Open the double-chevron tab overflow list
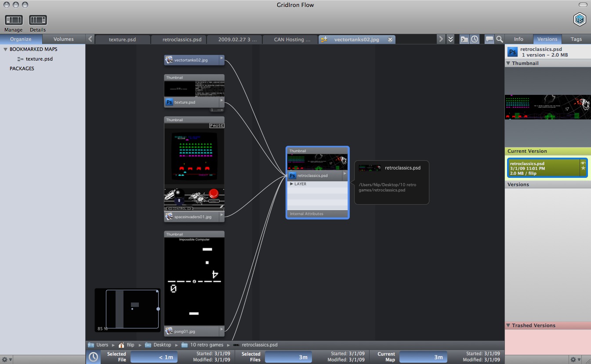Screen dimensions: 591x364 [450, 39]
